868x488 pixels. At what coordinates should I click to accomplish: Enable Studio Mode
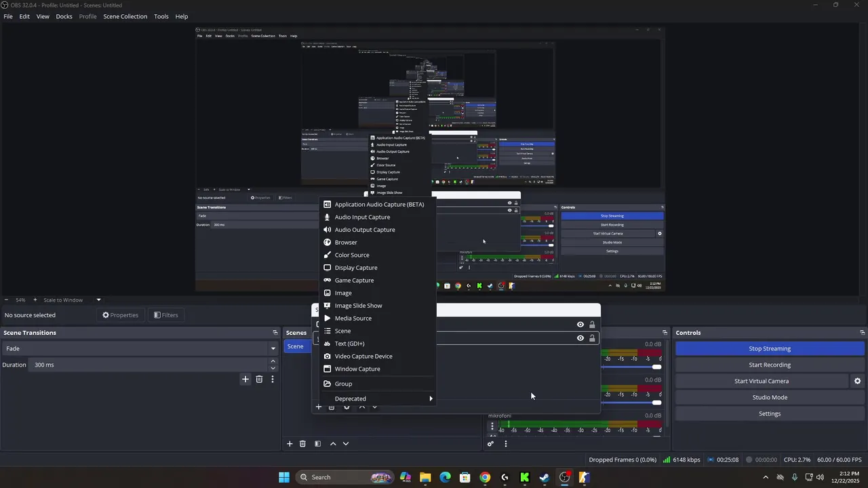coord(770,397)
